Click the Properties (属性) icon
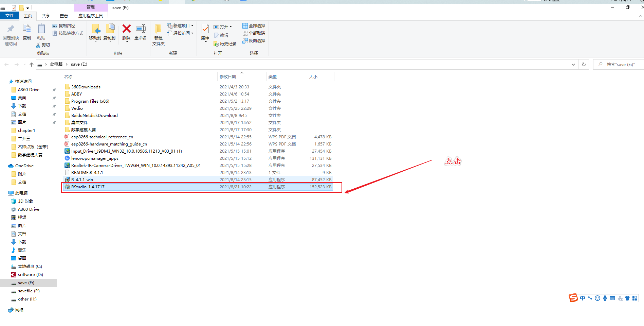This screenshot has width=644, height=326. coord(205,29)
